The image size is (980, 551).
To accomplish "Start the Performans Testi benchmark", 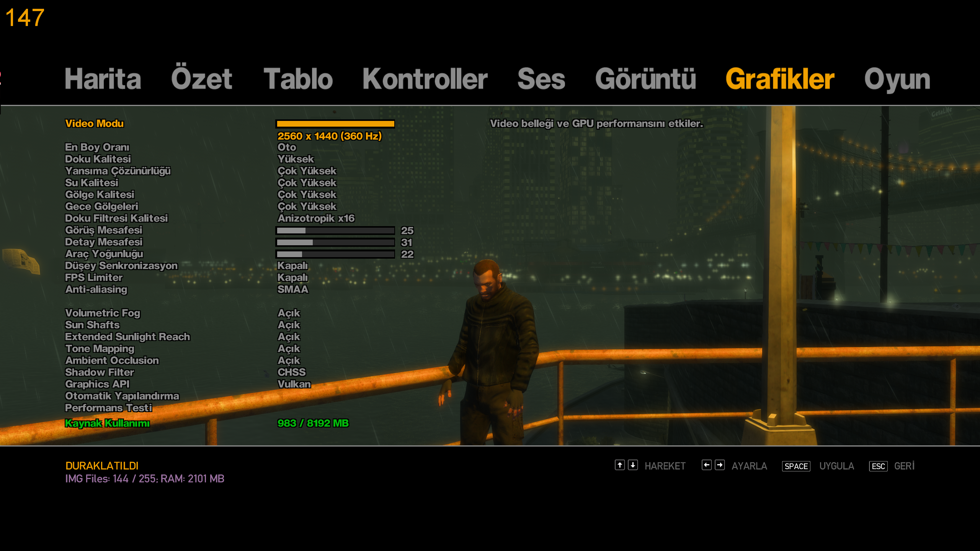I will pos(108,408).
